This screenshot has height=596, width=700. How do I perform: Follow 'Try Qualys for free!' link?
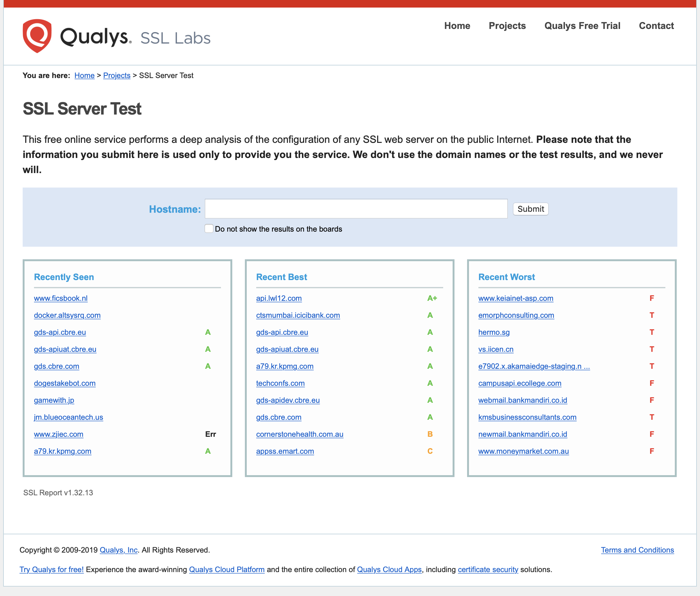(x=51, y=569)
